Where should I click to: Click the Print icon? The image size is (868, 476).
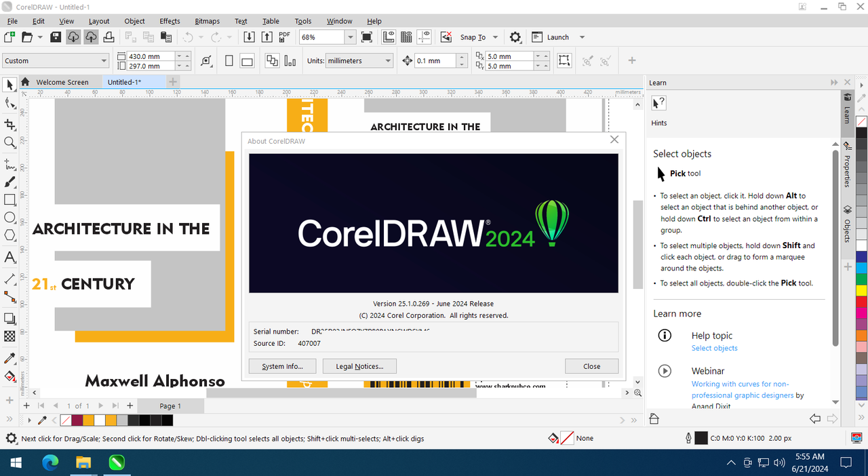click(x=108, y=37)
